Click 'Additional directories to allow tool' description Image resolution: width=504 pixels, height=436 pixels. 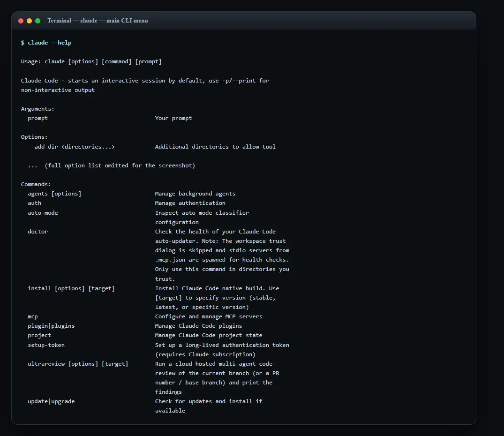click(x=215, y=147)
